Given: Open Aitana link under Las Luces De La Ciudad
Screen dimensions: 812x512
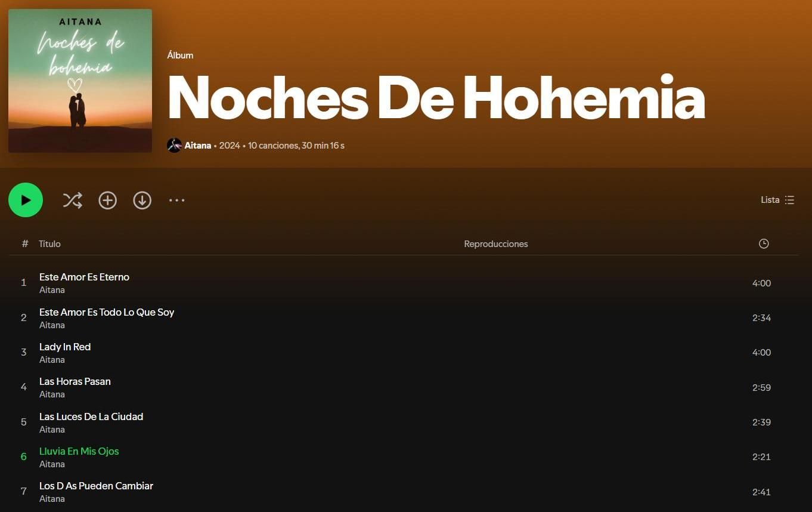Looking at the screenshot, I should click(x=52, y=430).
